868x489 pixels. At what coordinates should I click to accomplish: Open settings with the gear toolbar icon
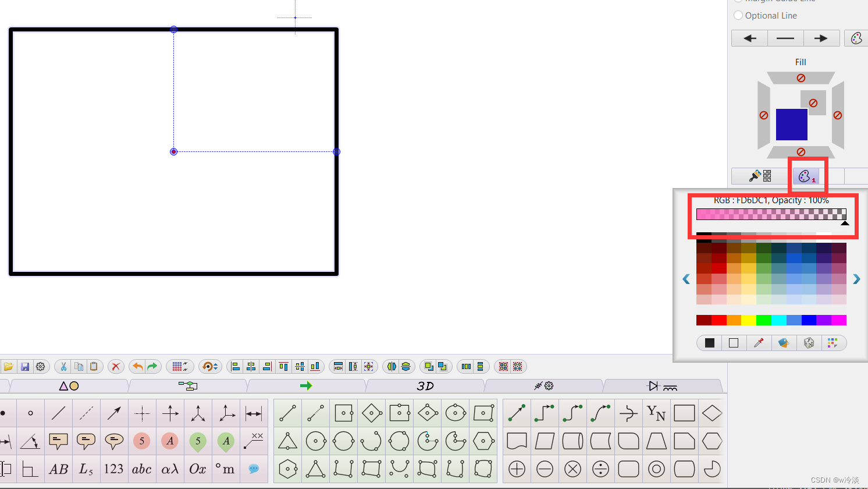[41, 367]
